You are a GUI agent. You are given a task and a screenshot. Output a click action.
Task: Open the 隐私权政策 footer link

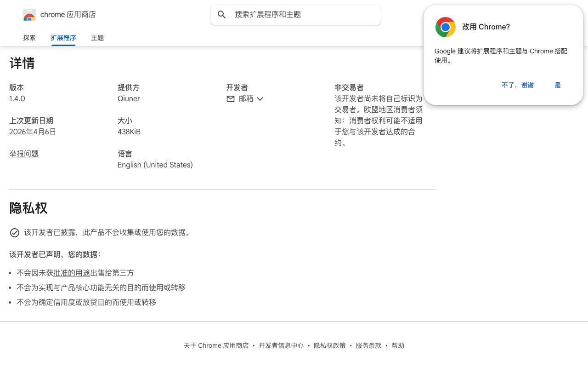[330, 345]
